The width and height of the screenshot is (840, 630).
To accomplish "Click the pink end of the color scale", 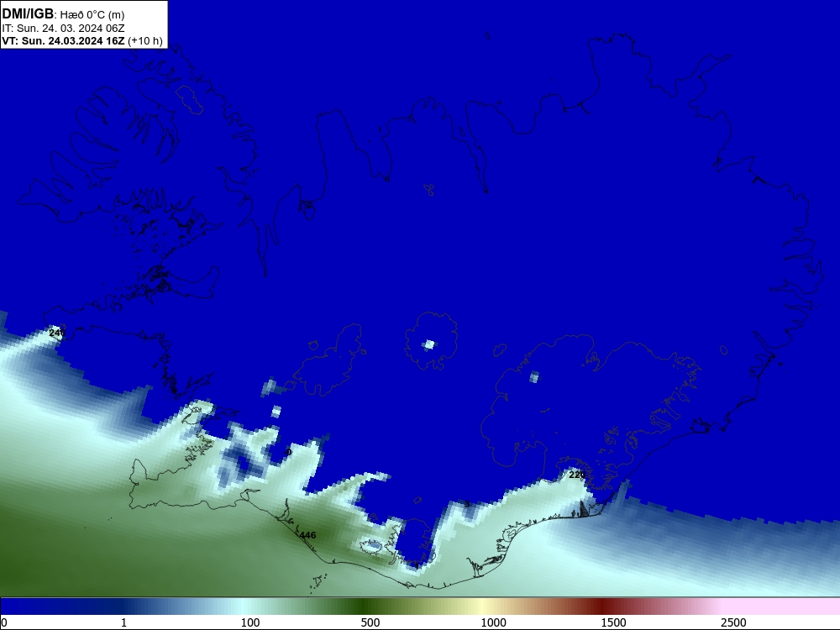I will click(782, 606).
